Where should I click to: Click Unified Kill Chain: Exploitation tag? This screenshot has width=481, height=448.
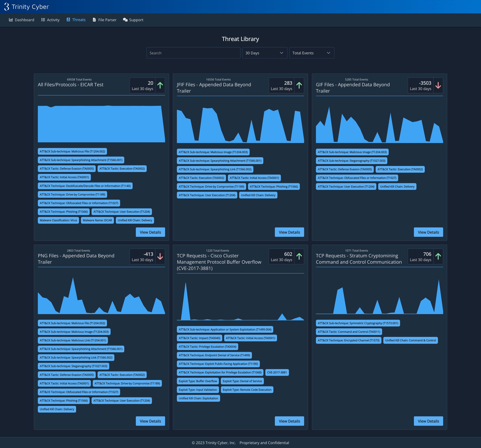198,398
